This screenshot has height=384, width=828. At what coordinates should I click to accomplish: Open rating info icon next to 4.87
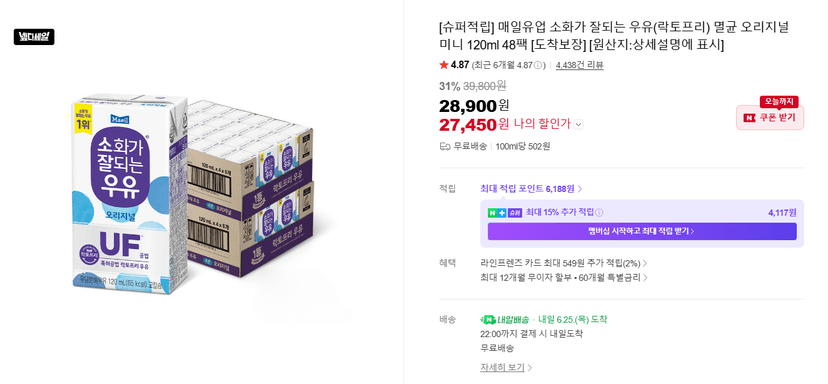[538, 65]
